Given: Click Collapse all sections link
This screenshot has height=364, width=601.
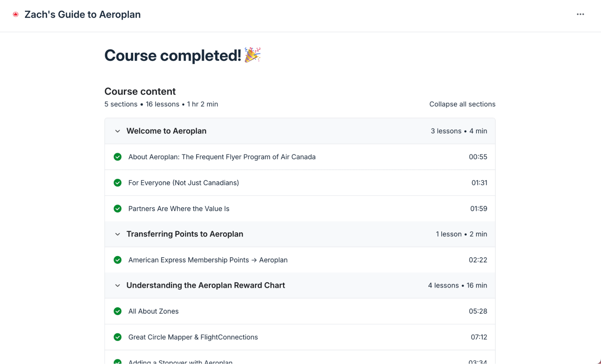Looking at the screenshot, I should coord(462,104).
